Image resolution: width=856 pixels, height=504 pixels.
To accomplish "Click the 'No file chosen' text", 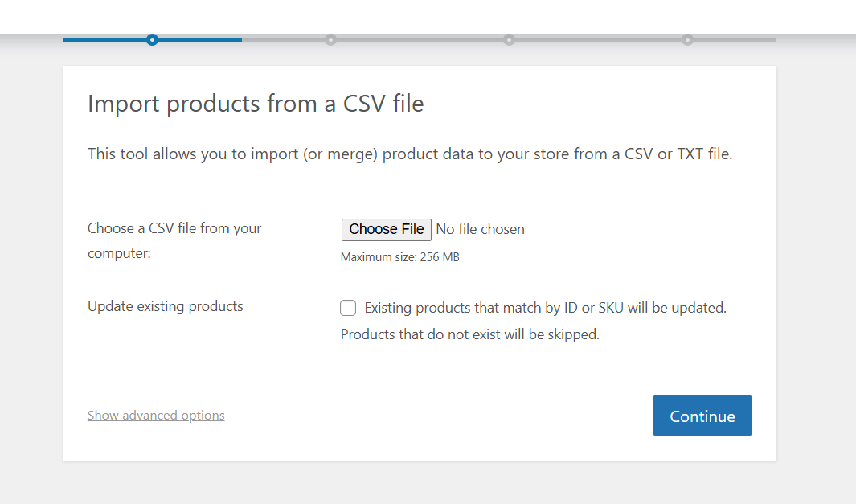I will point(481,229).
